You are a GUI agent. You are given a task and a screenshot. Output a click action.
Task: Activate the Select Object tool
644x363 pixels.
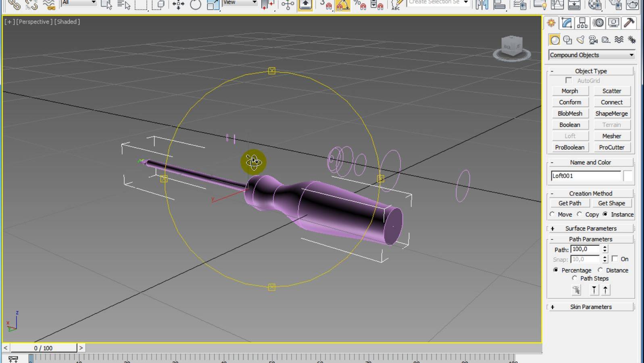tap(106, 4)
